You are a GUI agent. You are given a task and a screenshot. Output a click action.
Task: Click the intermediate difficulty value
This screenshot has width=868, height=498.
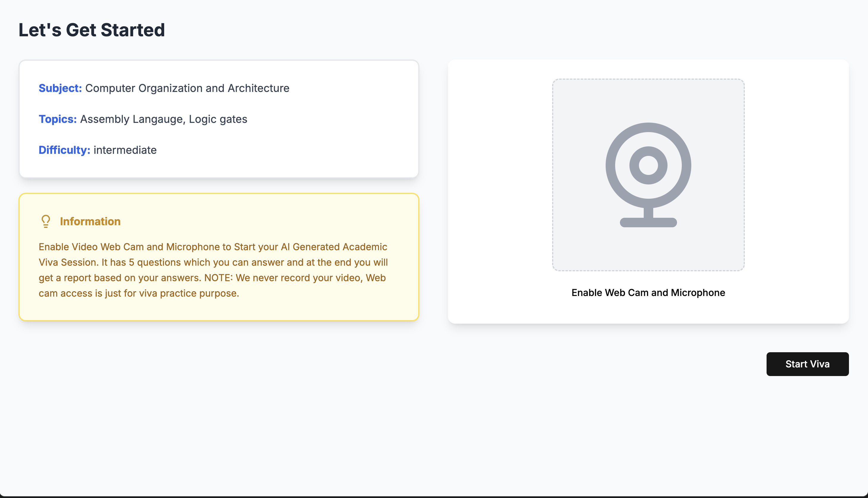(x=125, y=150)
